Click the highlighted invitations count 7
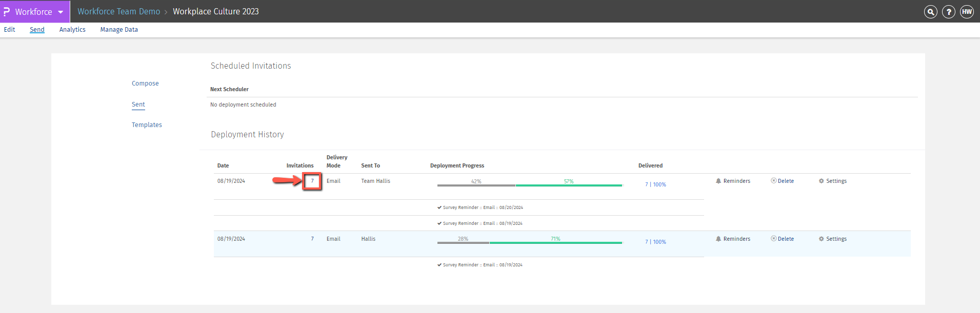 [312, 181]
